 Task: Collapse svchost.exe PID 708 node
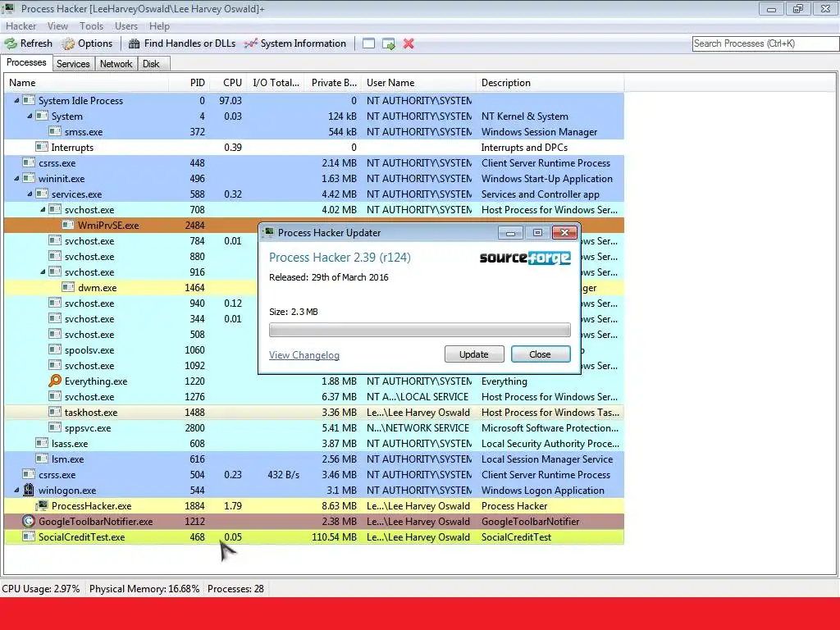coord(43,209)
